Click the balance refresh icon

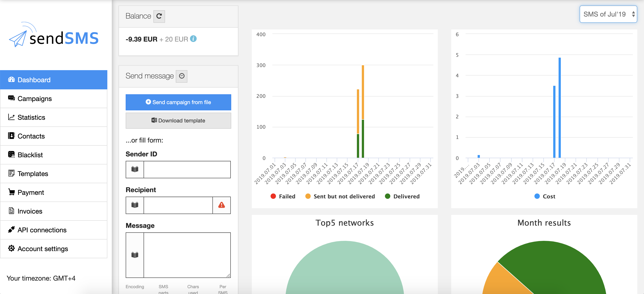pyautogui.click(x=159, y=16)
